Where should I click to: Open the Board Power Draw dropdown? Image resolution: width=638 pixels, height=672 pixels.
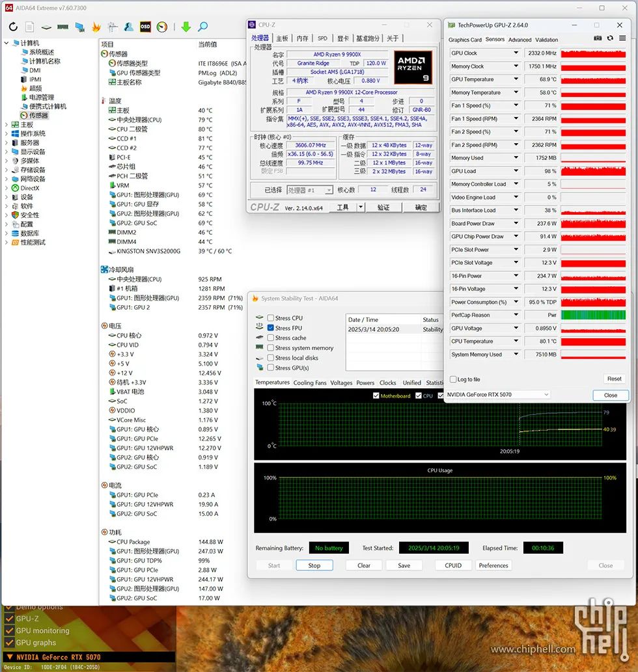pos(516,223)
